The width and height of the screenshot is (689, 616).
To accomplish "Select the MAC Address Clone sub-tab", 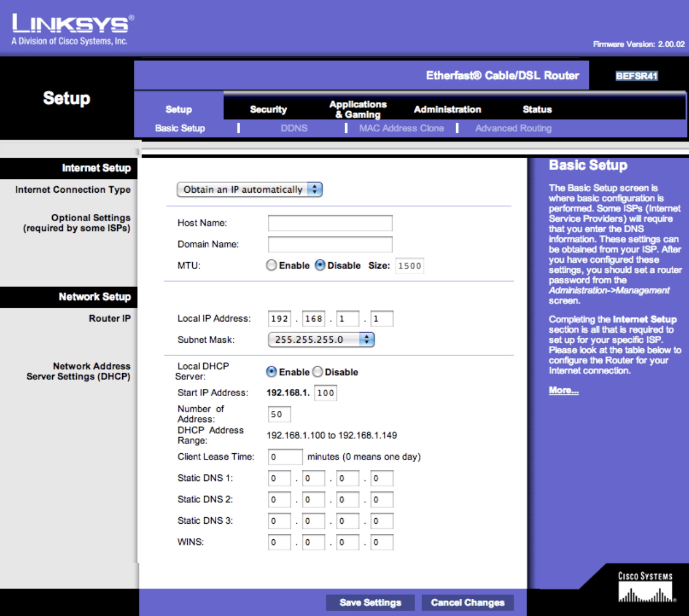I will pos(401,128).
